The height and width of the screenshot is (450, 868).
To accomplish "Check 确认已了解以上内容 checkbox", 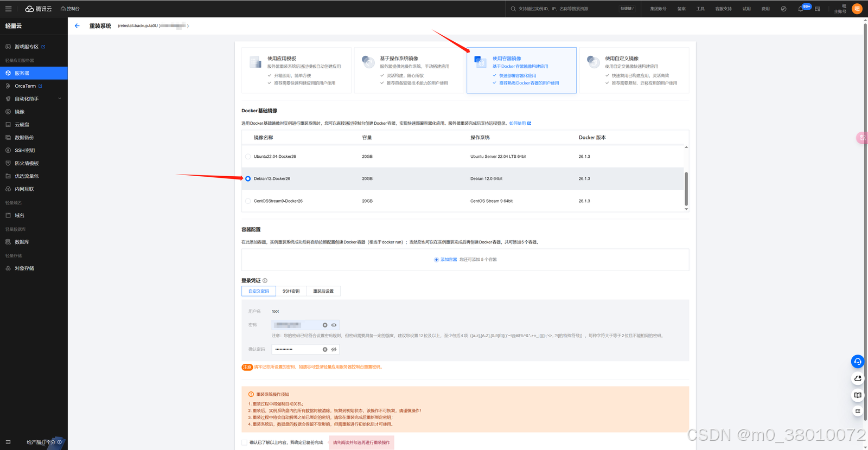I will (245, 442).
